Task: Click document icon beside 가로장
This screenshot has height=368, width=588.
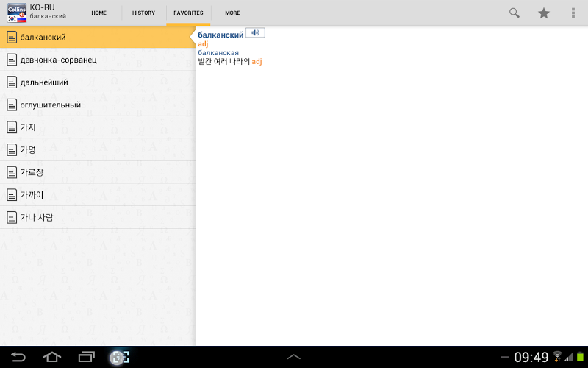Action: pyautogui.click(x=12, y=172)
